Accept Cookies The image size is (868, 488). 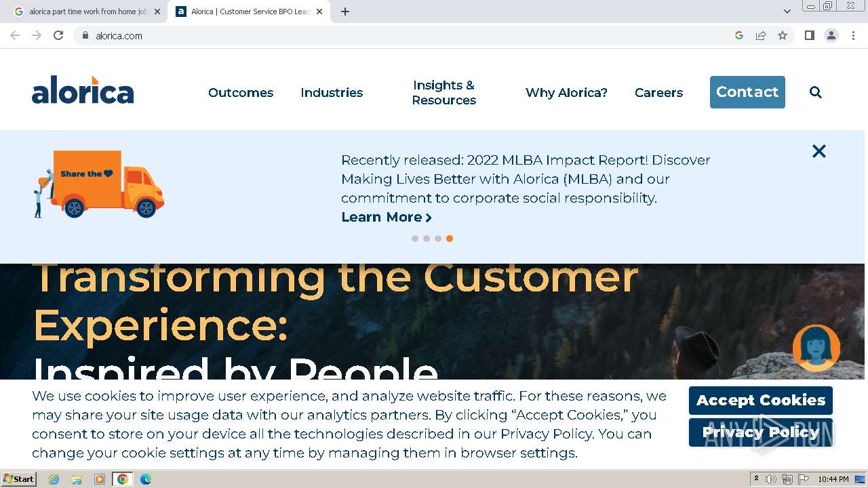click(761, 400)
